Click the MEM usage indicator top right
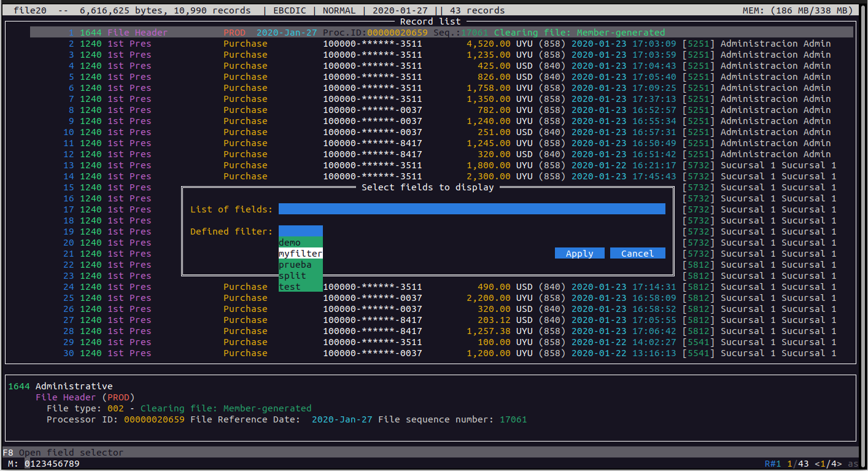 797,10
